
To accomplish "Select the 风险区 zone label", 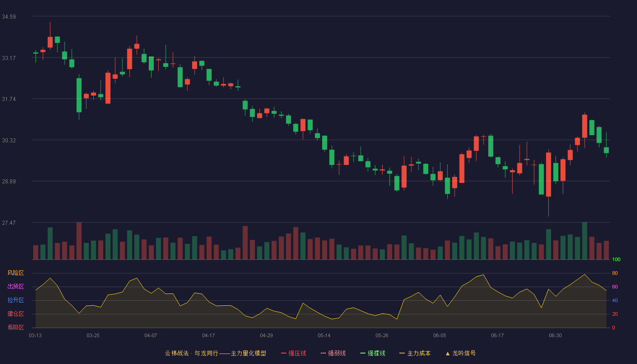I will 15,273.
